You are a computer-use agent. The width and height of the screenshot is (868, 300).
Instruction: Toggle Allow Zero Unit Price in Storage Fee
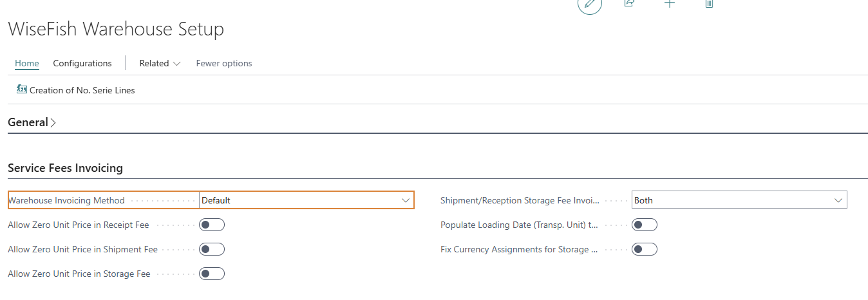tap(212, 274)
